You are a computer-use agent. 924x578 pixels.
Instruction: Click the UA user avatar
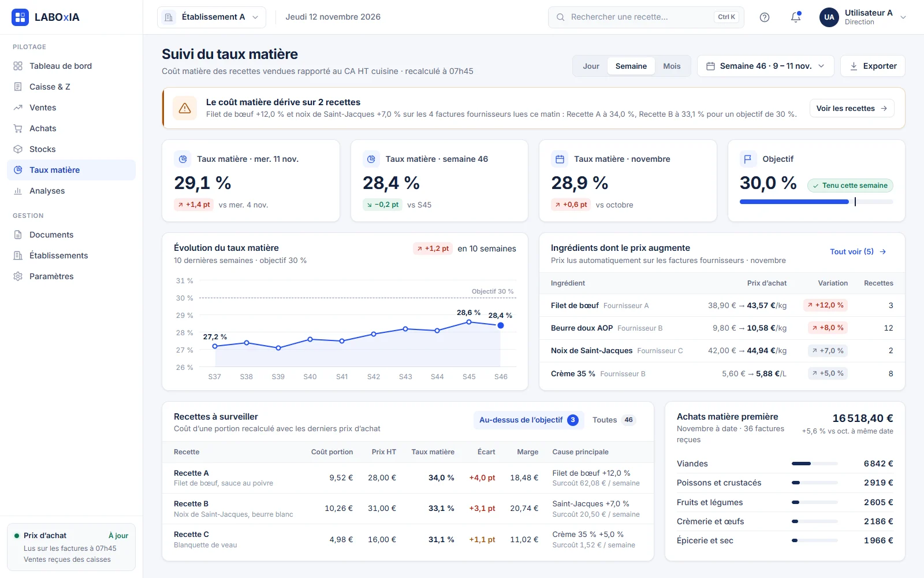[x=829, y=17]
